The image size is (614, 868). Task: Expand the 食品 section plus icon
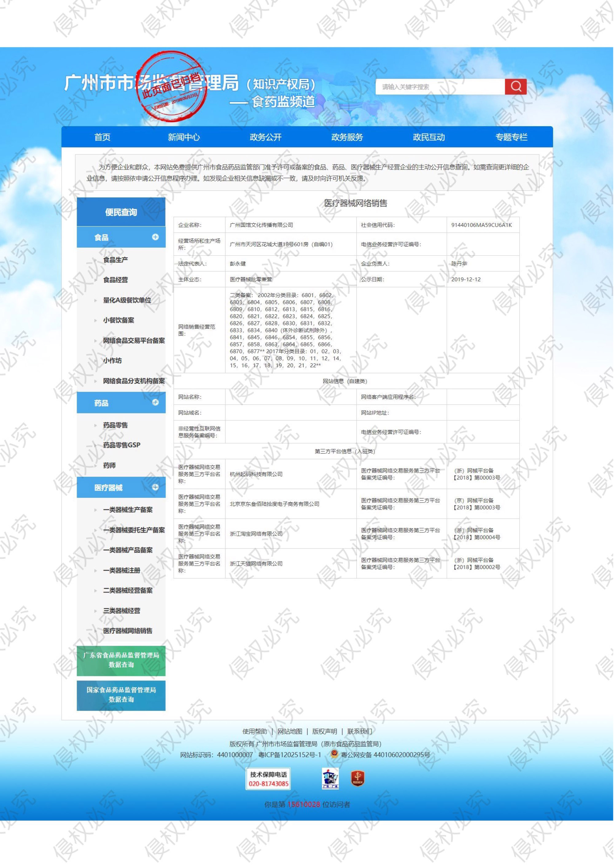coord(155,237)
